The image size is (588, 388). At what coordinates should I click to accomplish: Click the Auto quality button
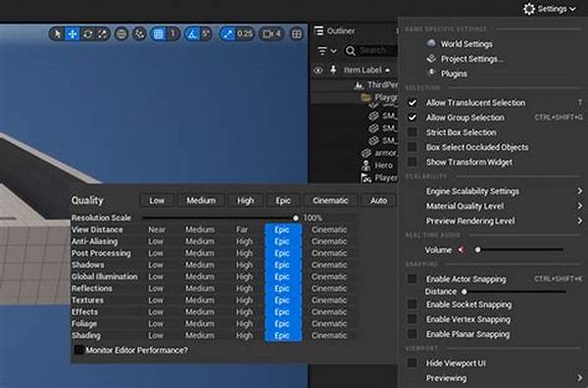click(x=378, y=201)
